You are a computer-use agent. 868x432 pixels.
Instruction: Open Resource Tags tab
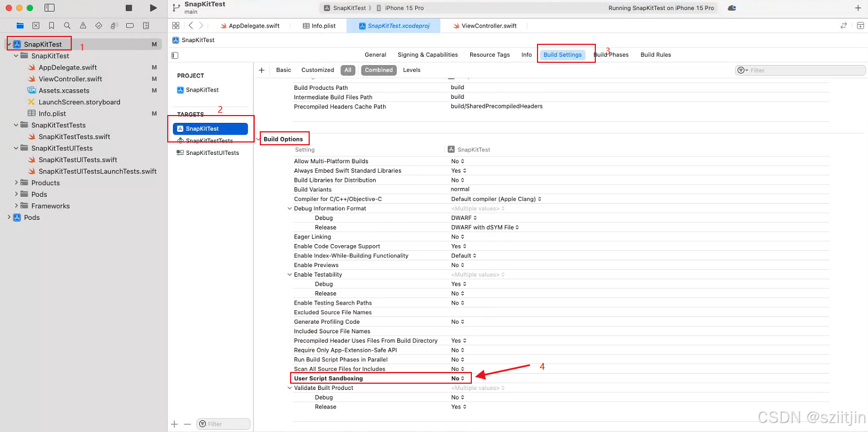490,55
